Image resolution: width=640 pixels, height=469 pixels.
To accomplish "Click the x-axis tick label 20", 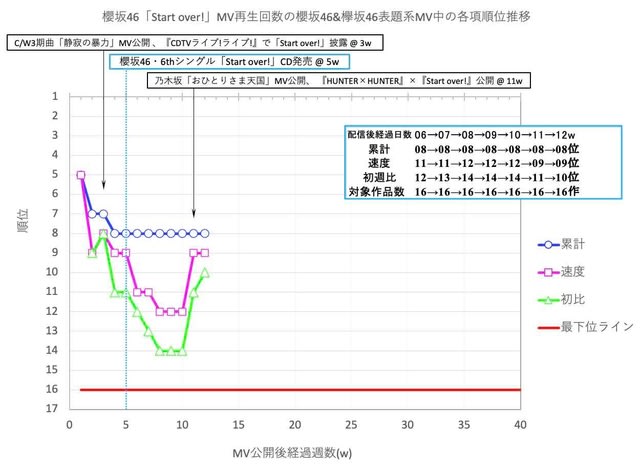I will [x=295, y=425].
